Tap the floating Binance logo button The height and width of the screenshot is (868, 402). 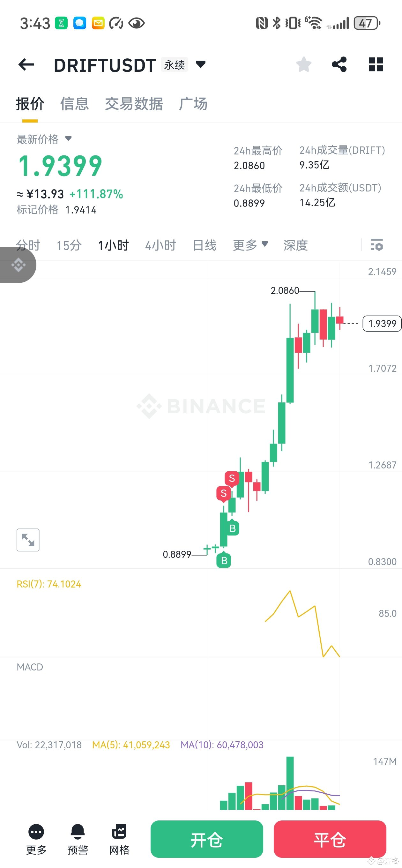click(x=18, y=265)
